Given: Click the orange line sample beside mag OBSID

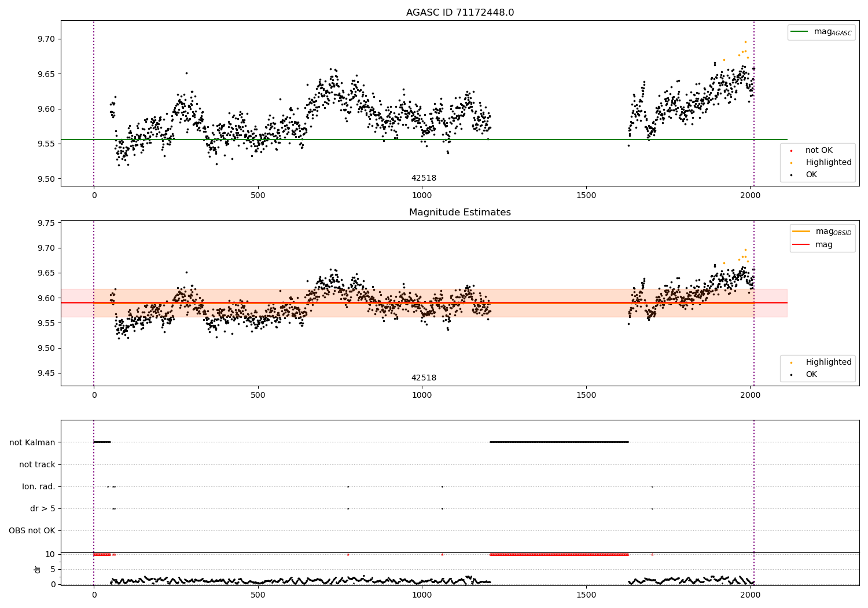Looking at the screenshot, I should [801, 231].
